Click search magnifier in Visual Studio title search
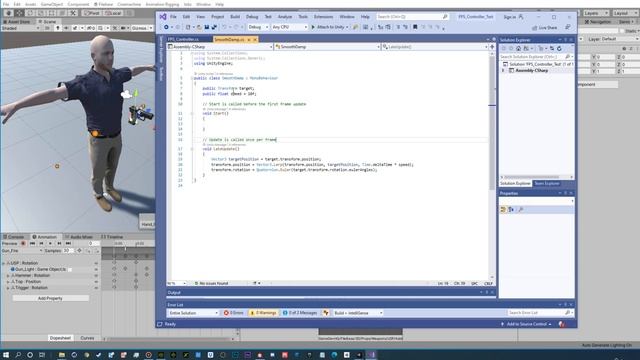Viewport: 640px width, 360px height. (445, 17)
